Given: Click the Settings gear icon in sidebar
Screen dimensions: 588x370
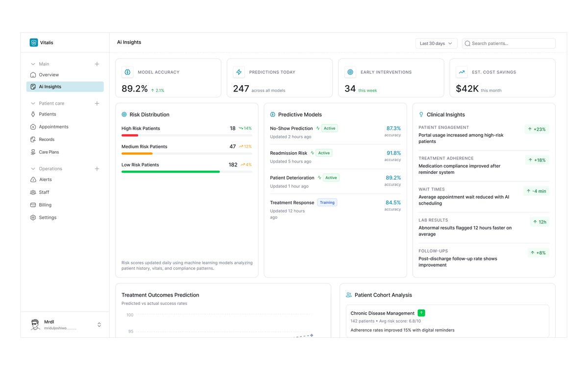Looking at the screenshot, I should click(33, 218).
